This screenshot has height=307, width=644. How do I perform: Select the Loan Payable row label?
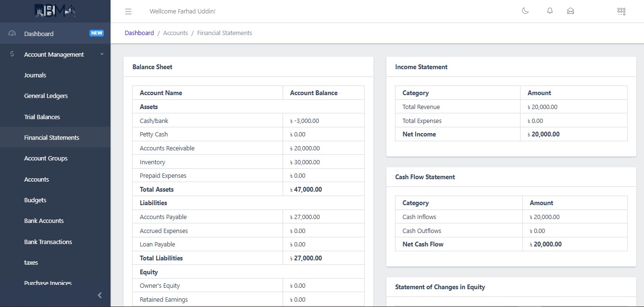pyautogui.click(x=158, y=244)
